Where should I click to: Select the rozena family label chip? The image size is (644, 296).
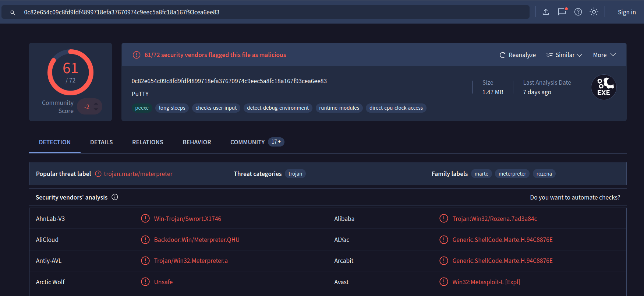(x=544, y=174)
